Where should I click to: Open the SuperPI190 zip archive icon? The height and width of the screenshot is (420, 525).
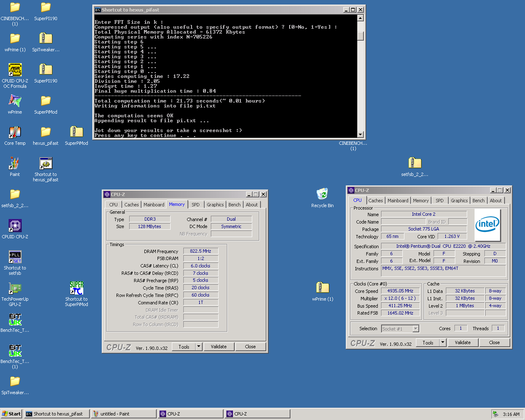click(46, 70)
